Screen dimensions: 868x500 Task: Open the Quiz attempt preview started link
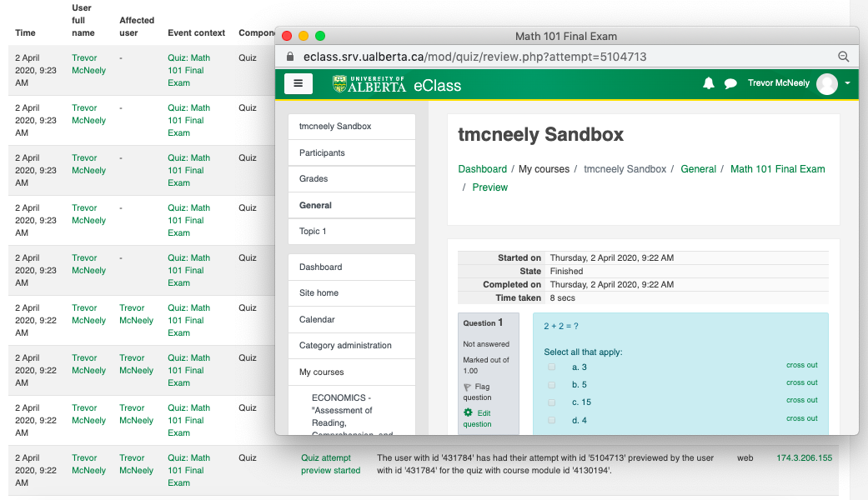pyautogui.click(x=330, y=464)
